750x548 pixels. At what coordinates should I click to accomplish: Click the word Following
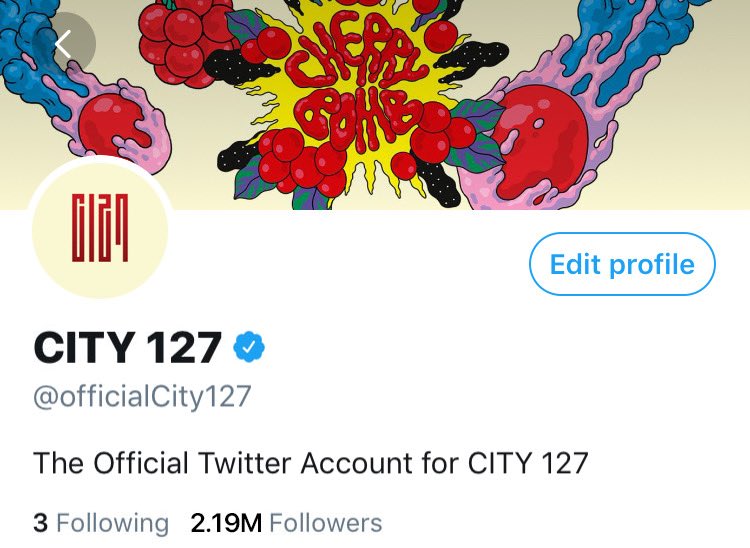click(x=113, y=523)
